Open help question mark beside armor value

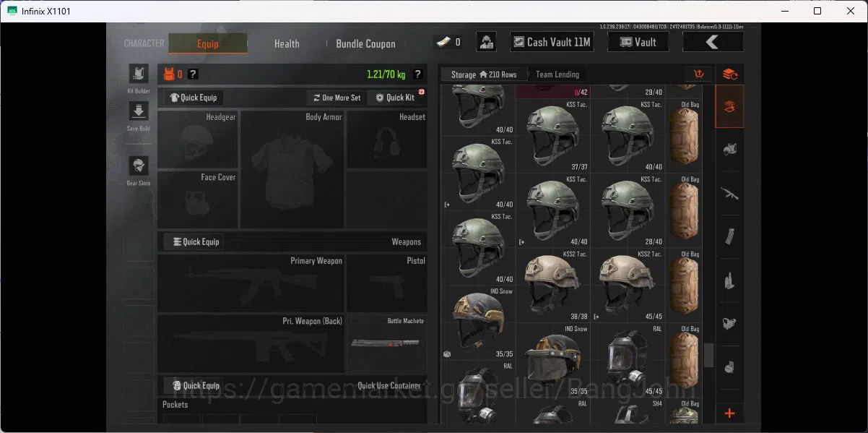(x=193, y=74)
